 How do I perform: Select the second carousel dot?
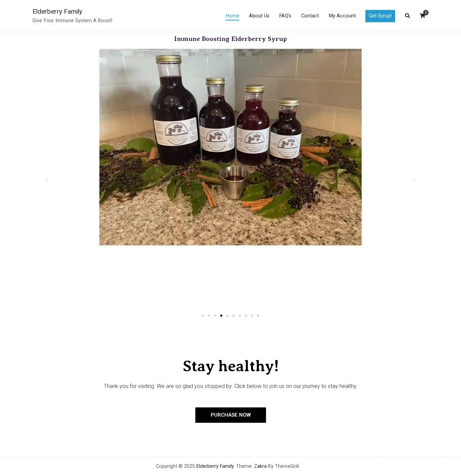[209, 316]
